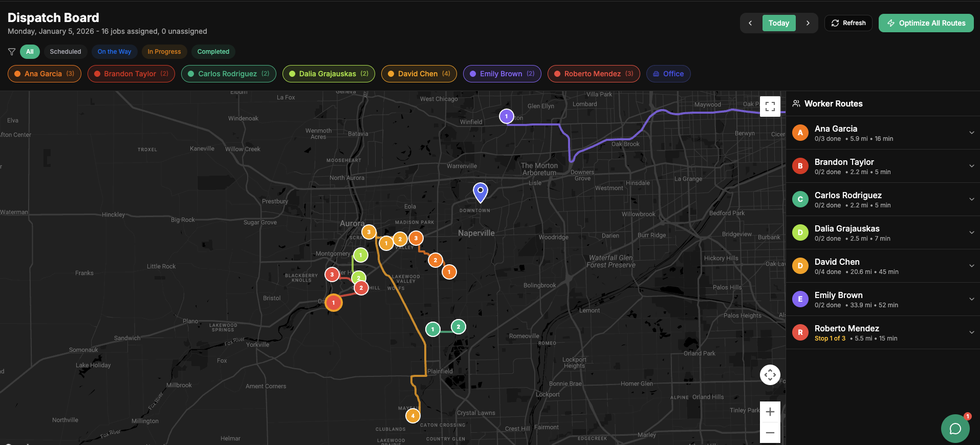Expand Ana Garcia route chevron
This screenshot has height=445, width=980.
click(971, 133)
